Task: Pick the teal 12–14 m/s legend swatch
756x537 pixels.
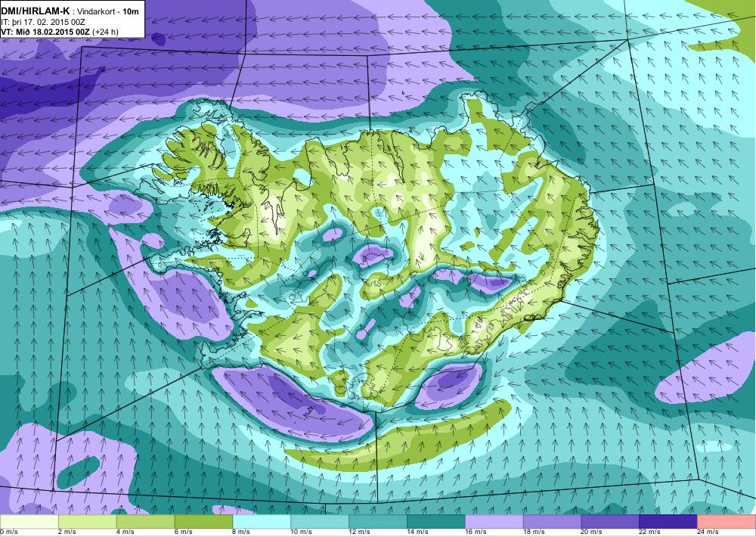Action: 378,522
